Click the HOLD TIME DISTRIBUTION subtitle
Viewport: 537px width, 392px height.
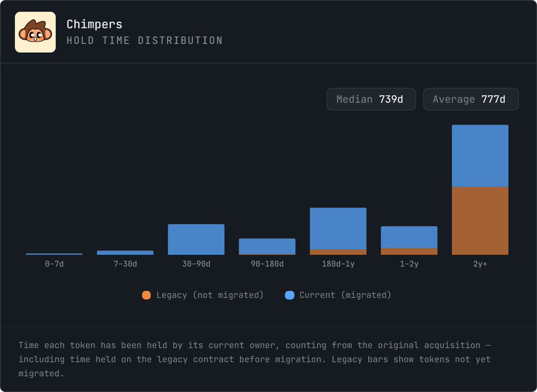coord(145,40)
